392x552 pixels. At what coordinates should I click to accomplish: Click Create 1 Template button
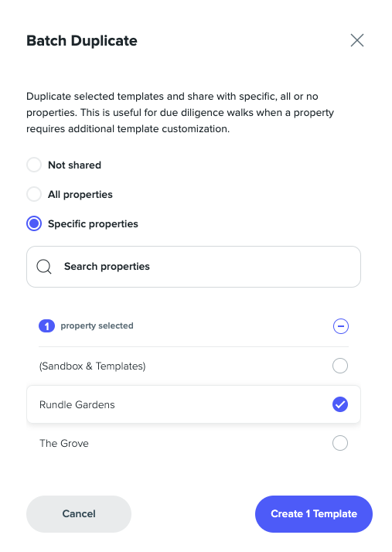pos(313,514)
